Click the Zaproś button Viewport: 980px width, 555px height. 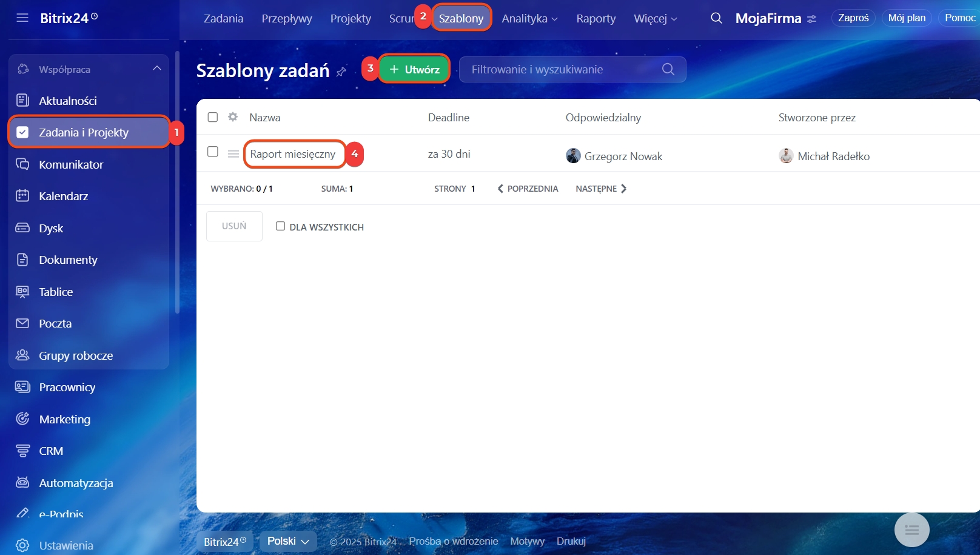[853, 18]
